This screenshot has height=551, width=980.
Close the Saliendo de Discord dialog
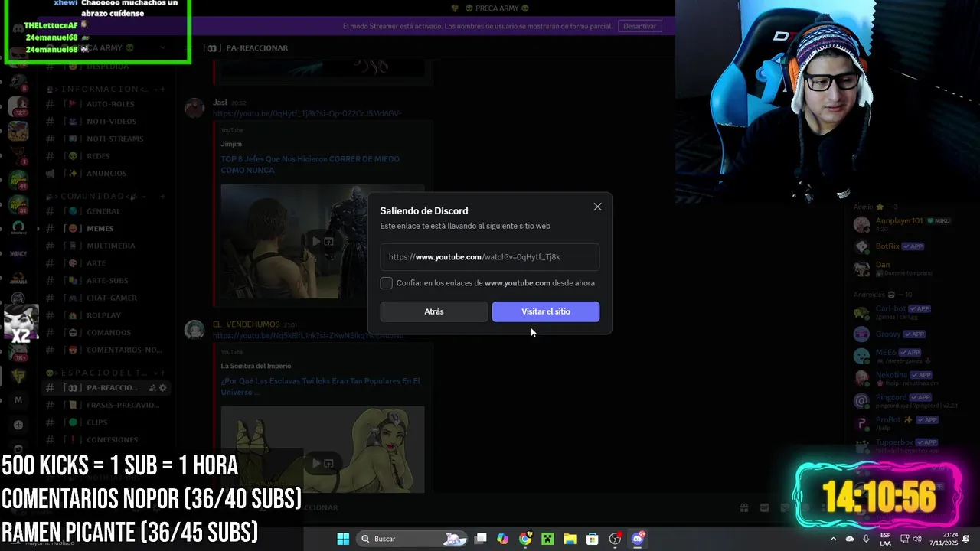(x=597, y=207)
